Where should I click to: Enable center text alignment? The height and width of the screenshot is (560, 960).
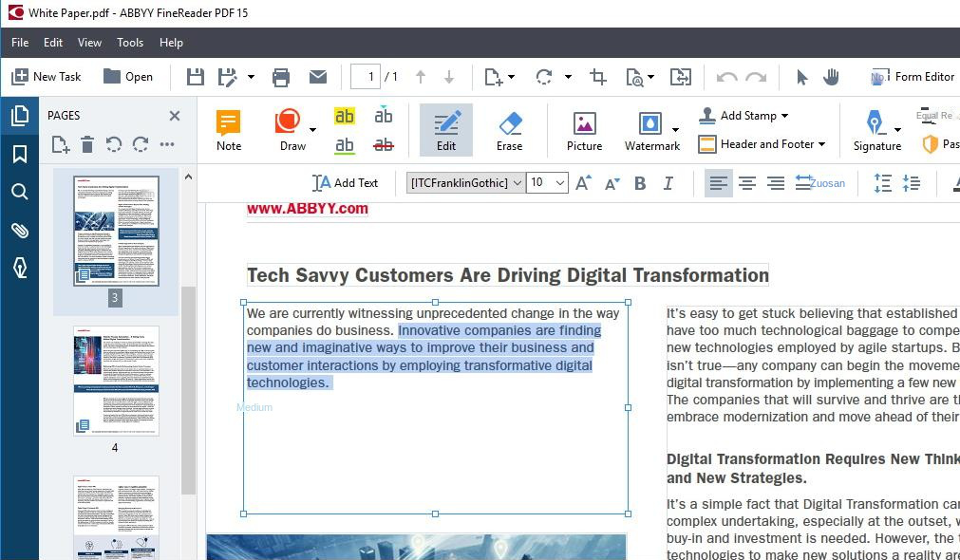(747, 182)
